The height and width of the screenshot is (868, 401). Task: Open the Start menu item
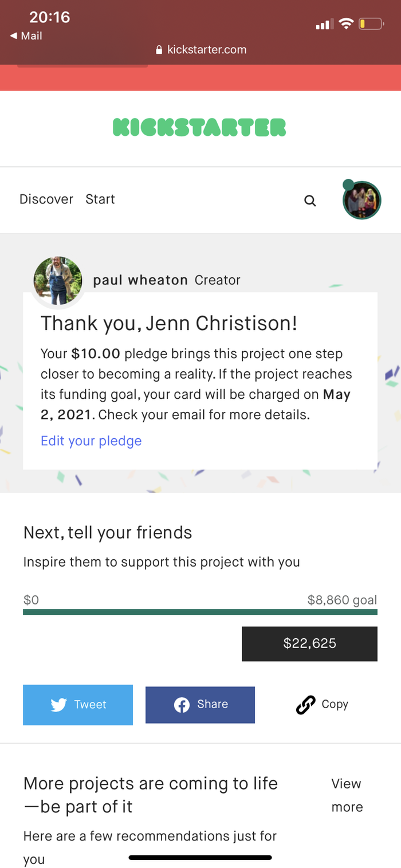(x=100, y=199)
